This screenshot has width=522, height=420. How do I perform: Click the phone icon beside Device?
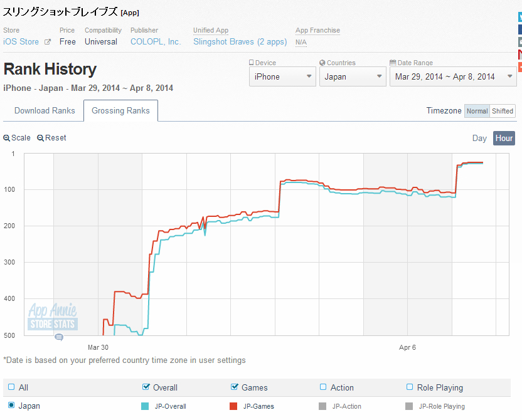tap(252, 63)
